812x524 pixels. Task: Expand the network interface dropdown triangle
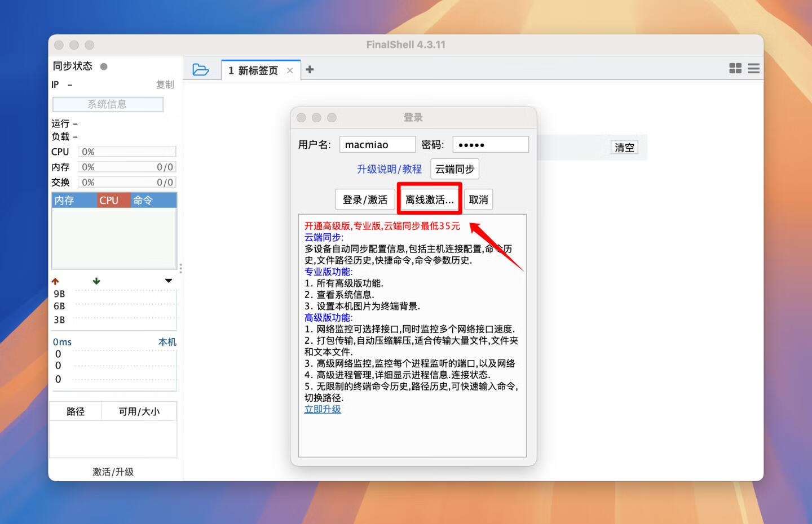pos(169,281)
